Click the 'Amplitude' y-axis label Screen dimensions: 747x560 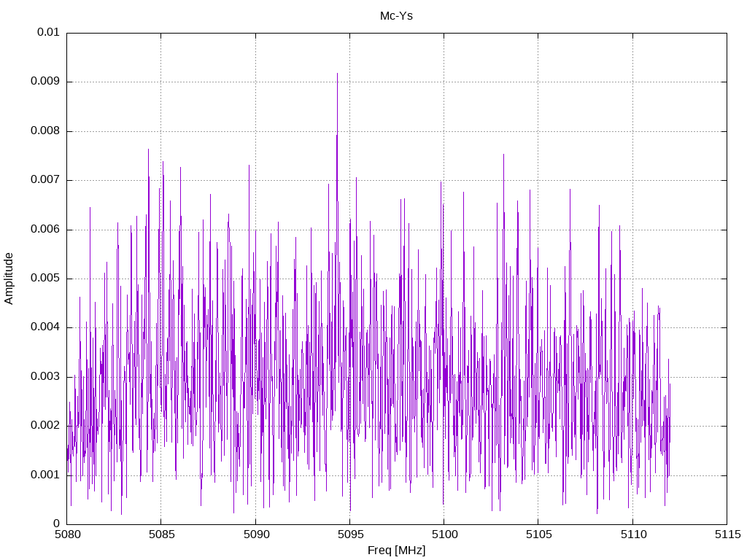coord(9,279)
